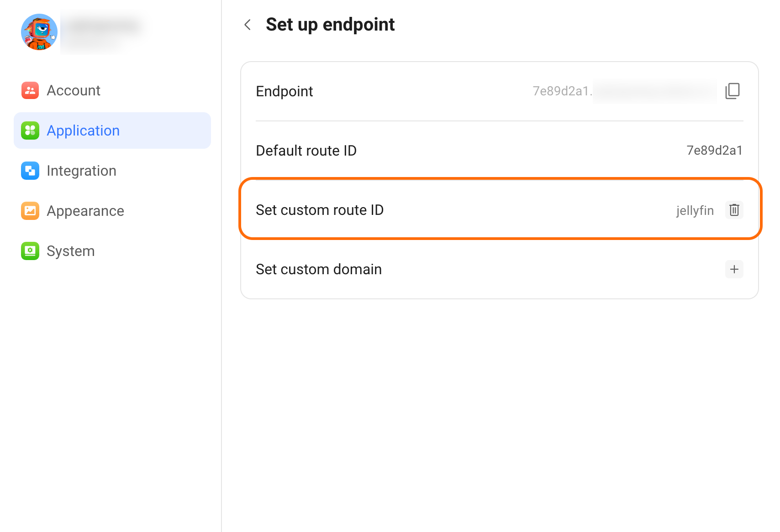Click the jellyfin route value
The width and height of the screenshot is (780, 532).
[x=695, y=210]
